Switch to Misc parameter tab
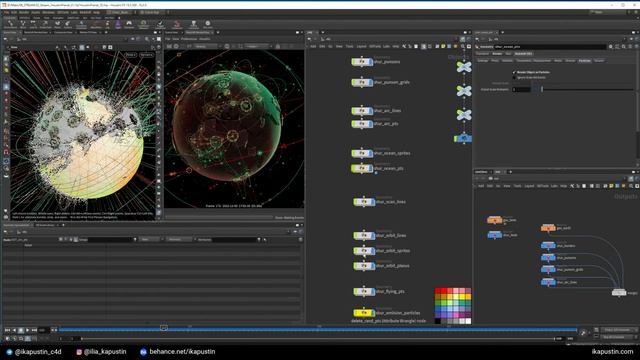 508,53
